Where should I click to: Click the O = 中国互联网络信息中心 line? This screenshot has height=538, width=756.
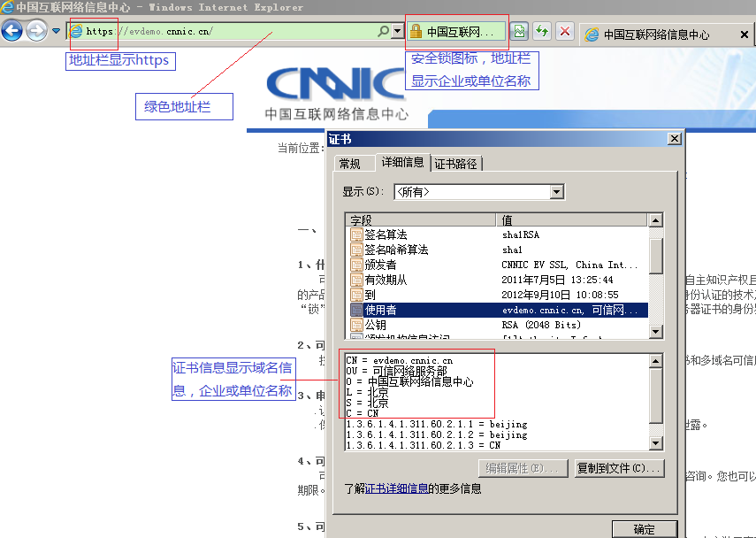point(409,381)
